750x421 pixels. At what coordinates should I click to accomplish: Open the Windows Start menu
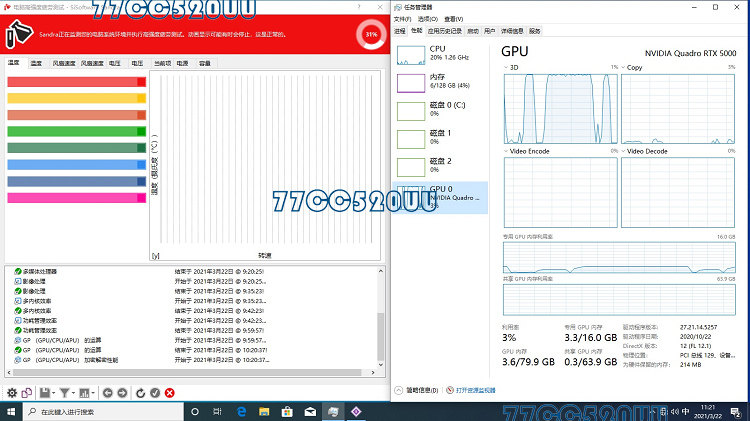11,411
